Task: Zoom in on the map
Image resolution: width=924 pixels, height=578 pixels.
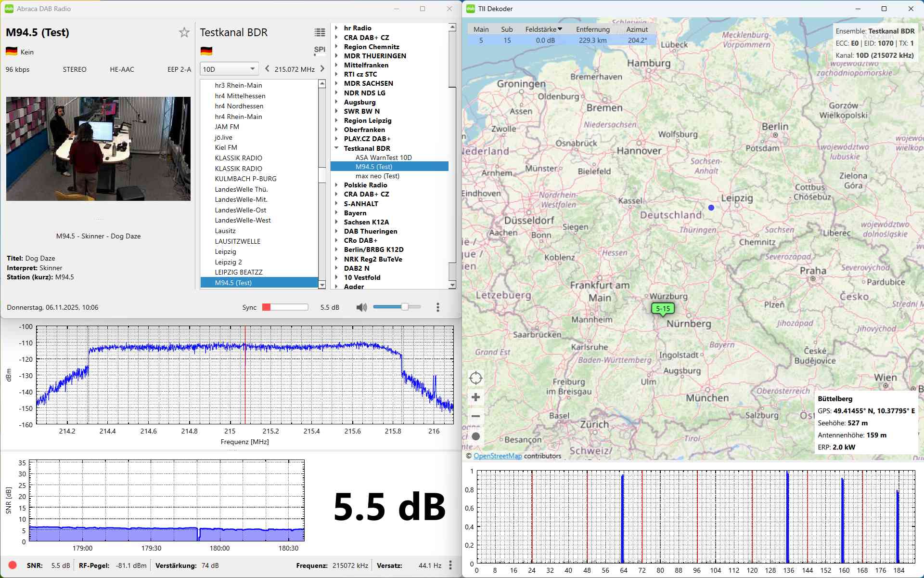Action: click(475, 397)
